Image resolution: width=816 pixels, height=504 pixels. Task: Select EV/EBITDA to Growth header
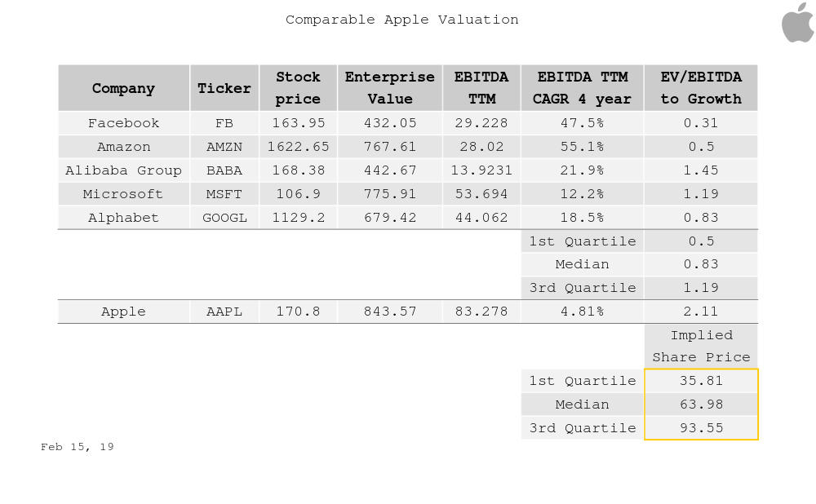pos(701,88)
